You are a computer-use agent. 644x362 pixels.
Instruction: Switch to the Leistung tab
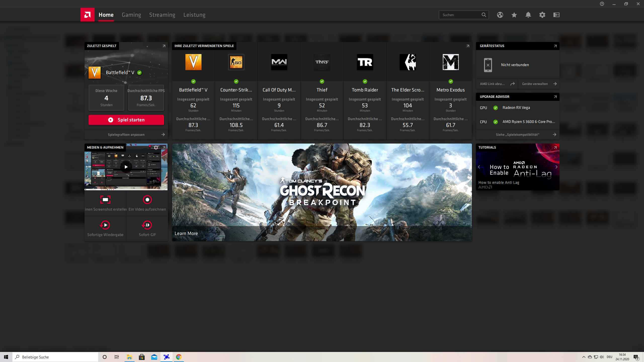(194, 15)
